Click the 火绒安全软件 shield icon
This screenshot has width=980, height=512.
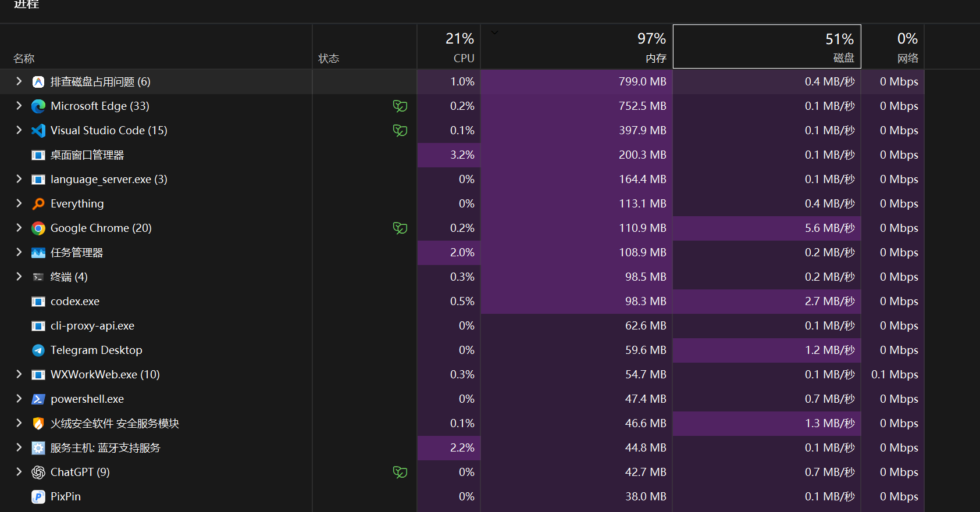(x=38, y=424)
